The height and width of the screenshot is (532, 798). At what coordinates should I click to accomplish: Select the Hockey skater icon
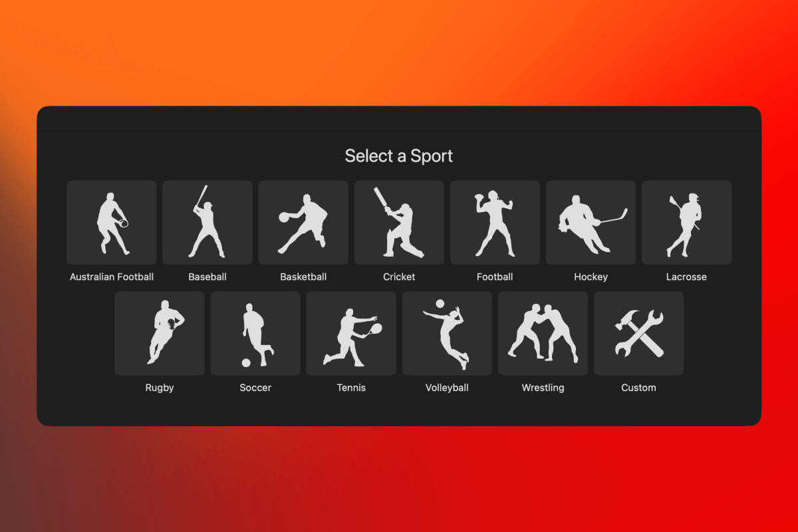tap(591, 223)
